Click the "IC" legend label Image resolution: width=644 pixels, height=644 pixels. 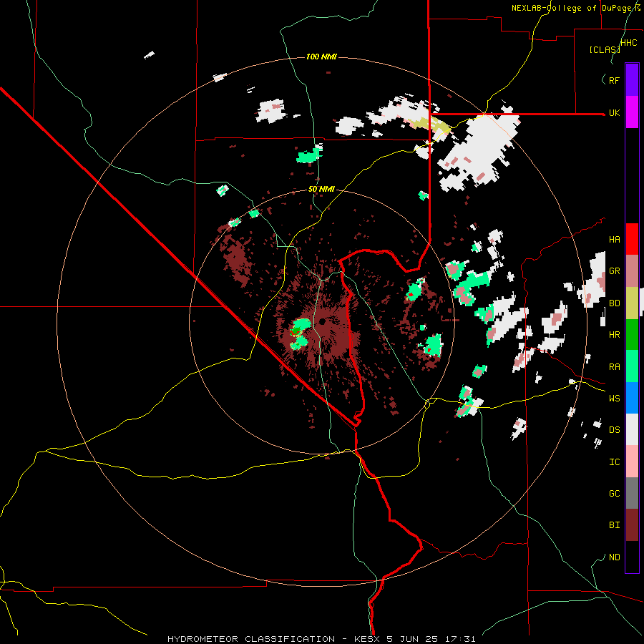point(614,462)
